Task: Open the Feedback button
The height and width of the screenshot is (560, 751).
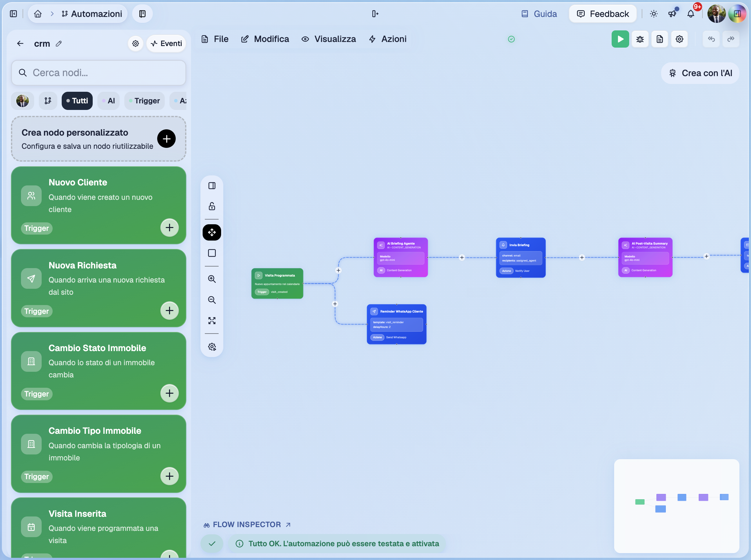Action: click(x=603, y=13)
